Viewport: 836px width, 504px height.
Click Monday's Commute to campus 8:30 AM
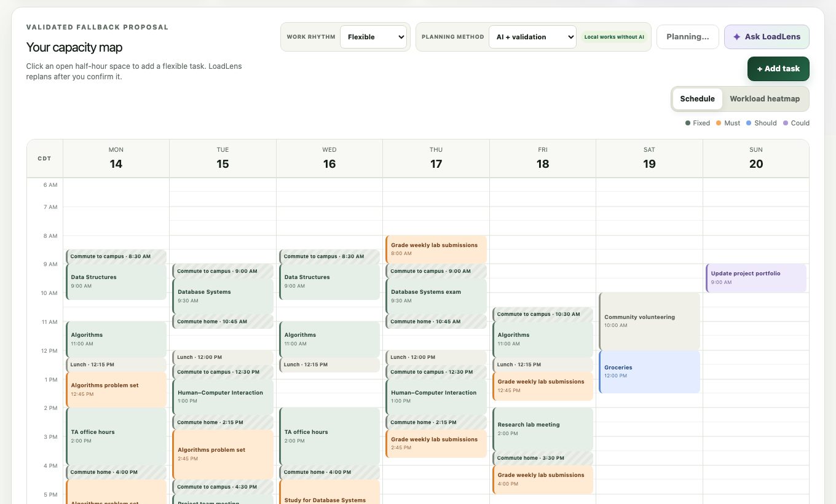116,256
